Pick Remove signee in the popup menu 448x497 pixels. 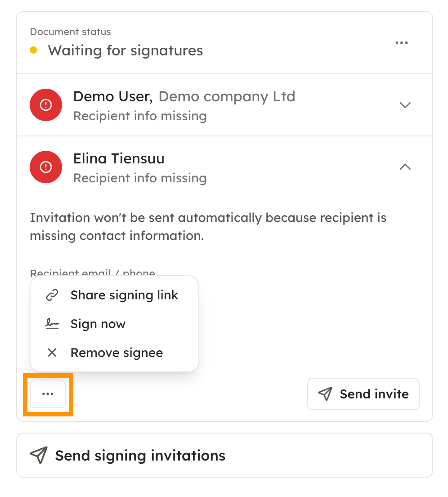116,352
